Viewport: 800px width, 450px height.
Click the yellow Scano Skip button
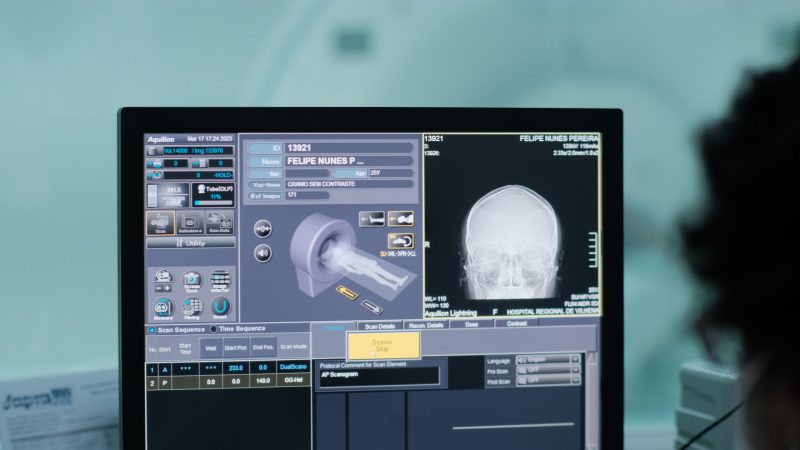pos(384,345)
